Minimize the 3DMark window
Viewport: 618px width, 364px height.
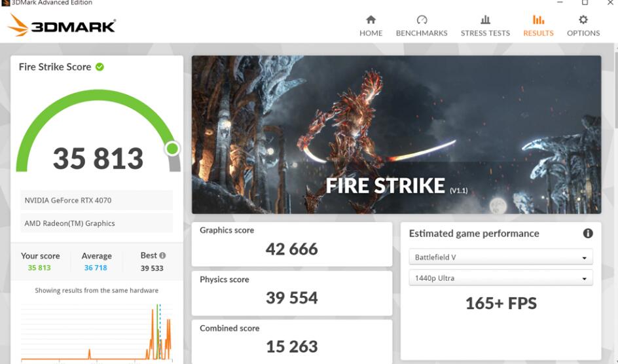(560, 3)
